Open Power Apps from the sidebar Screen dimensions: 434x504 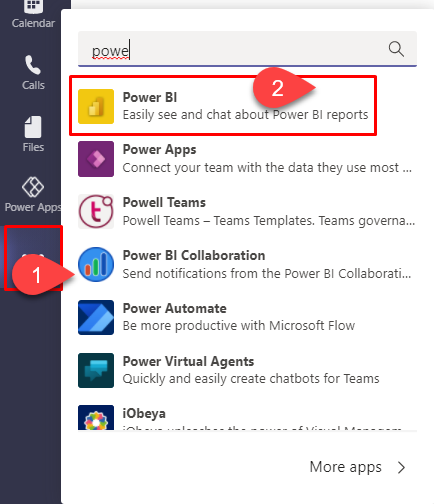click(x=33, y=195)
